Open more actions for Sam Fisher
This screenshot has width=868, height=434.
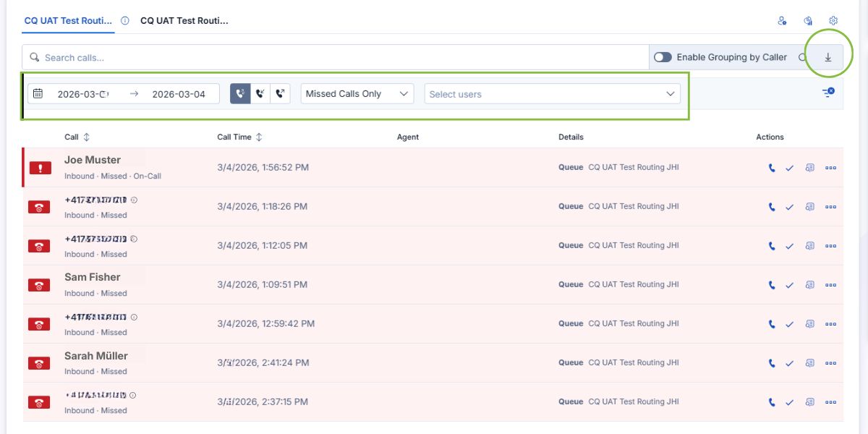click(830, 285)
